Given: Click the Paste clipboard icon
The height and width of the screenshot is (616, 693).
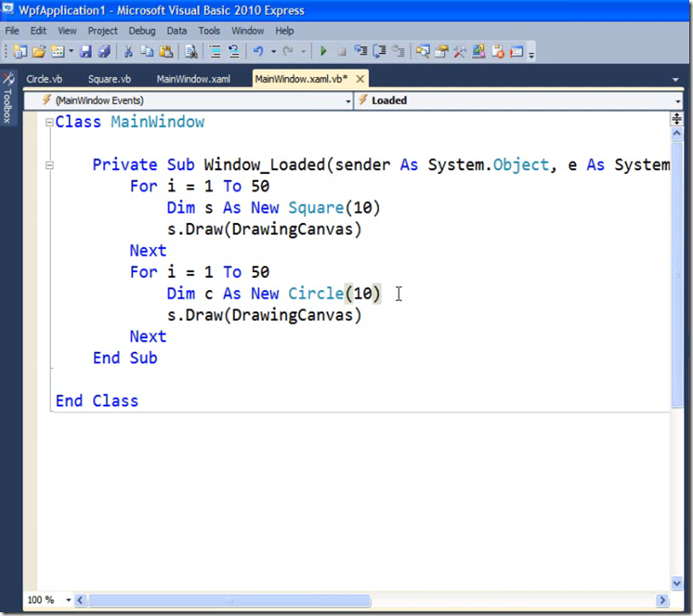Looking at the screenshot, I should [x=166, y=52].
